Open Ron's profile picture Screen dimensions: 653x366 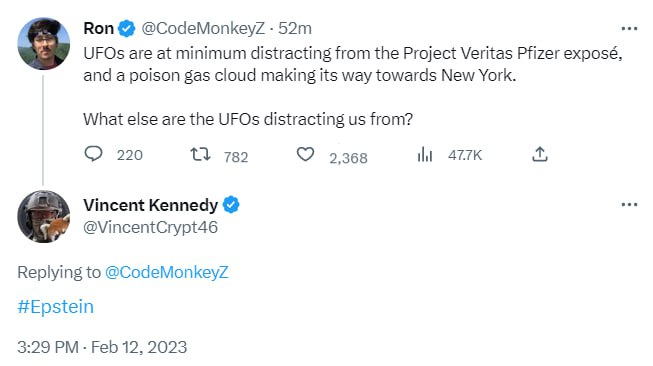point(44,43)
